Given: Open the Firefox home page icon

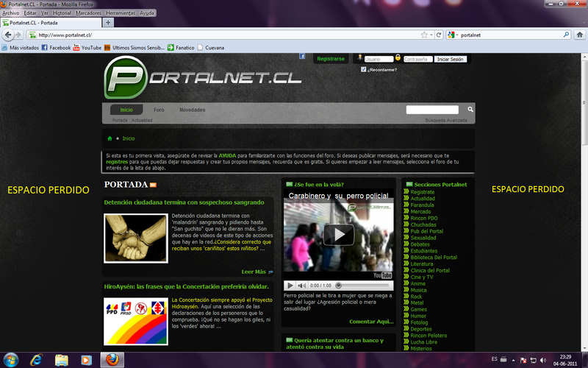Looking at the screenshot, I should (x=579, y=35).
